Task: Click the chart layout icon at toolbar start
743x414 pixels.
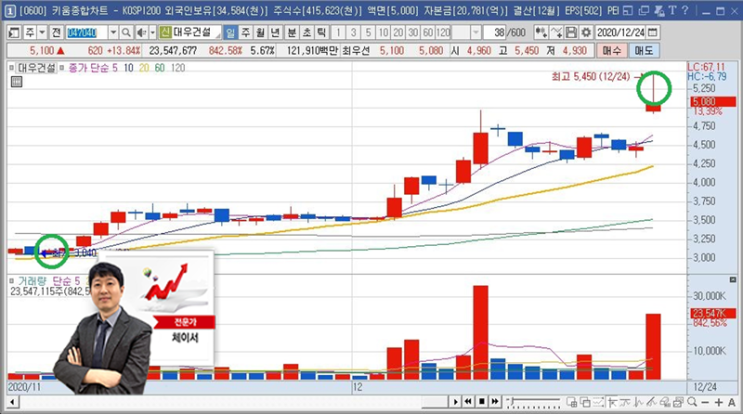Action: tap(14, 32)
